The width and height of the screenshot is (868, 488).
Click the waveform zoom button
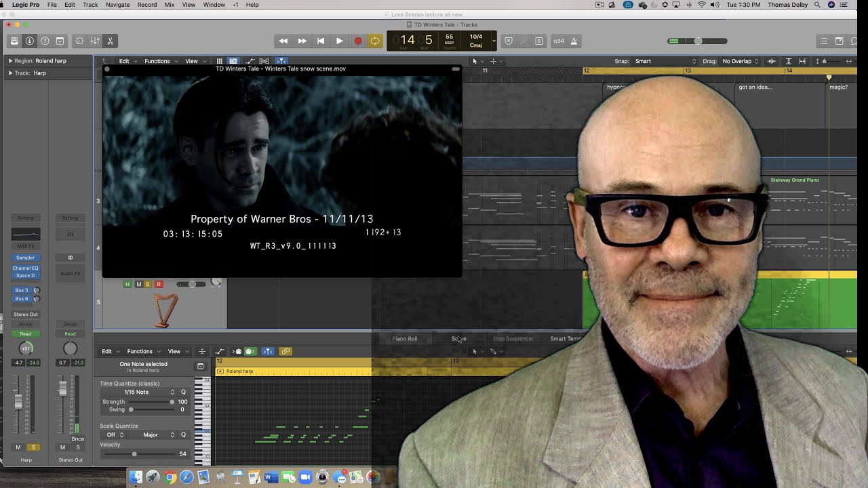pos(772,61)
